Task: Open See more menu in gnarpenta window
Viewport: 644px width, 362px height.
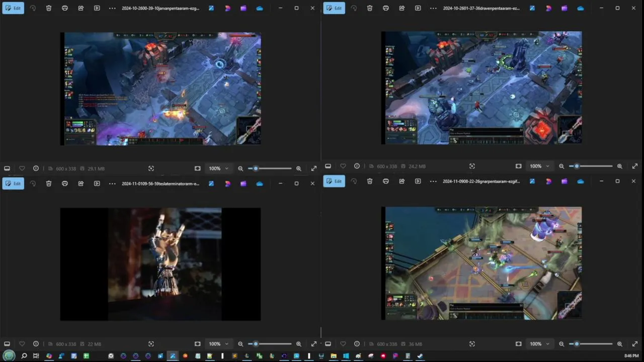Action: point(433,181)
